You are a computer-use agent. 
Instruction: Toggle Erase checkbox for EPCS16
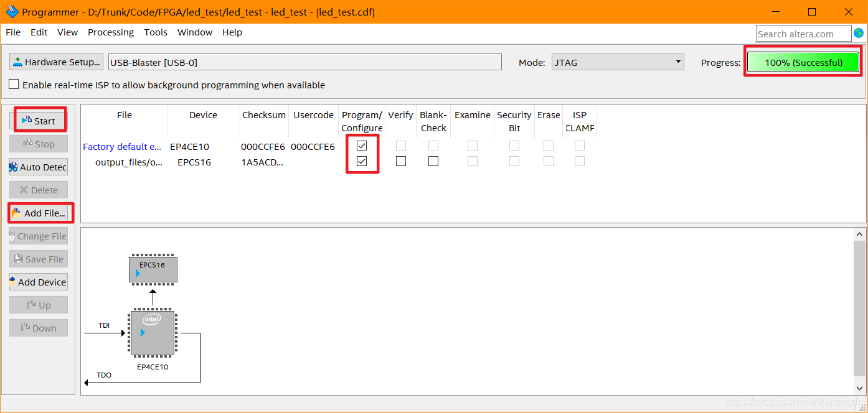pos(549,161)
